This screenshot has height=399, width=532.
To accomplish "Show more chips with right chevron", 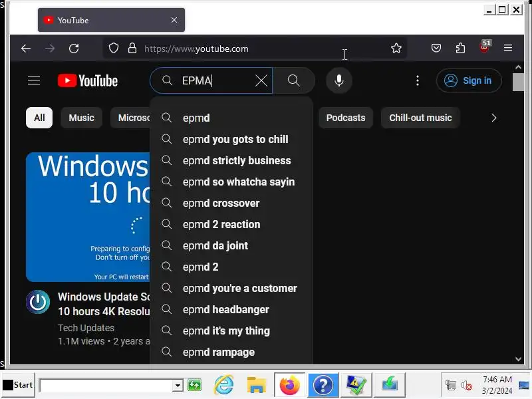I will click(493, 118).
